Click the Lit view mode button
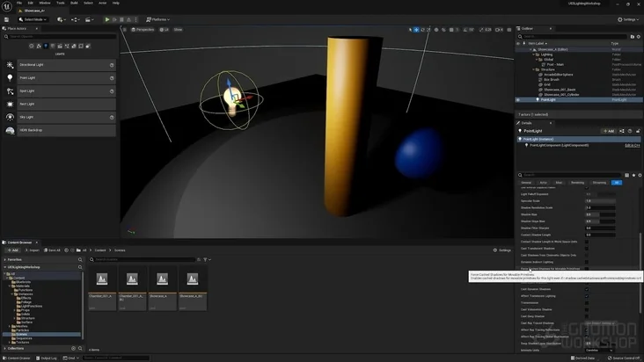 165,30
